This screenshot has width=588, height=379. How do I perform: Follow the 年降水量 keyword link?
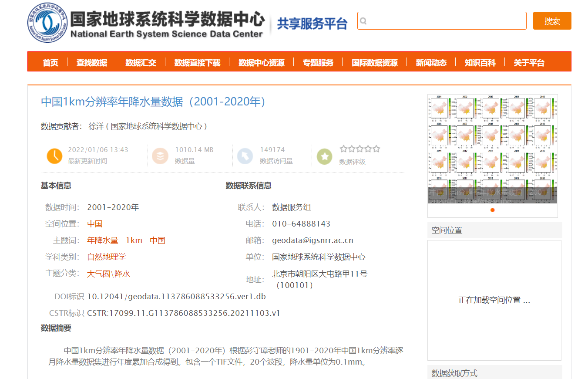103,240
